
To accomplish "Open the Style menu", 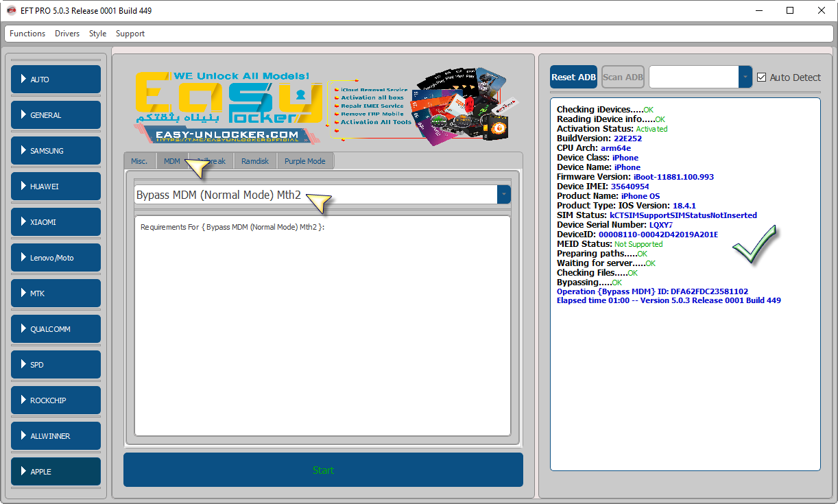I will [97, 34].
